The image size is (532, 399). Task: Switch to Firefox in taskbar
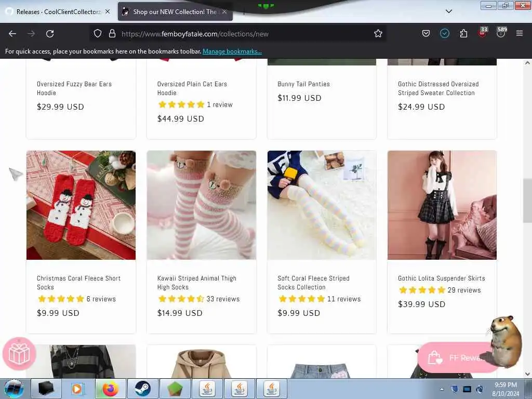coord(110,389)
